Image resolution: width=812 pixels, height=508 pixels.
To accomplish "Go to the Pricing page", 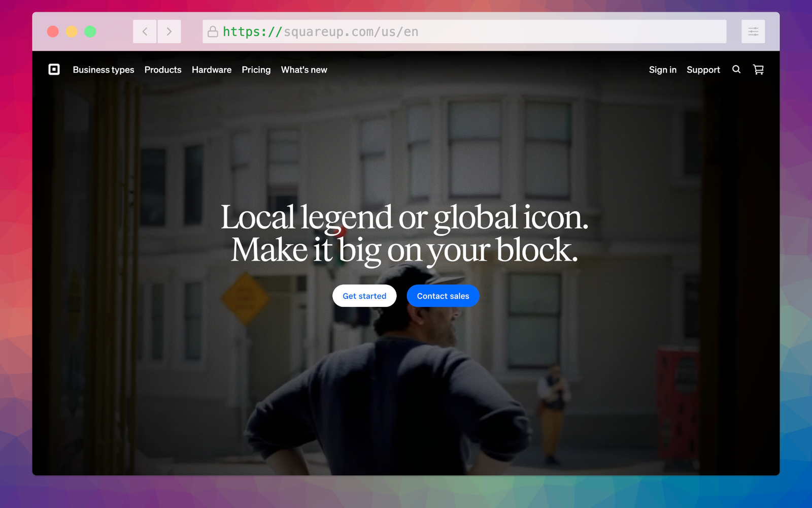I will pos(256,70).
